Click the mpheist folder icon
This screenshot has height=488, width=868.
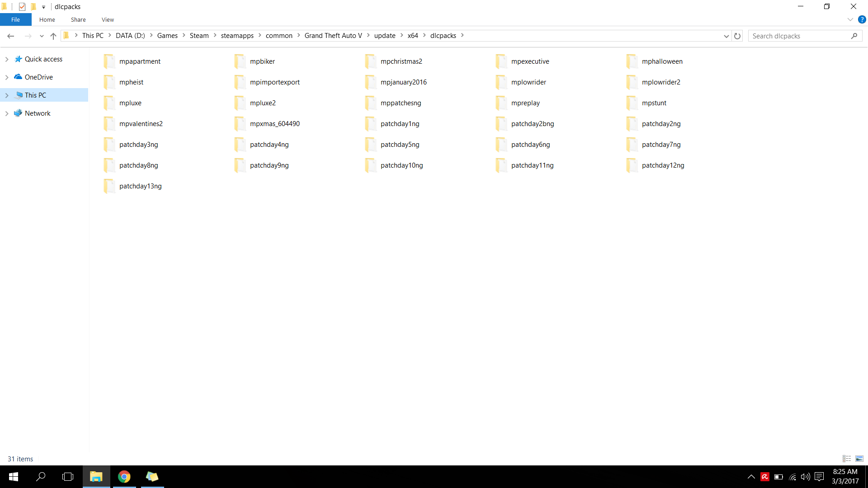[109, 82]
